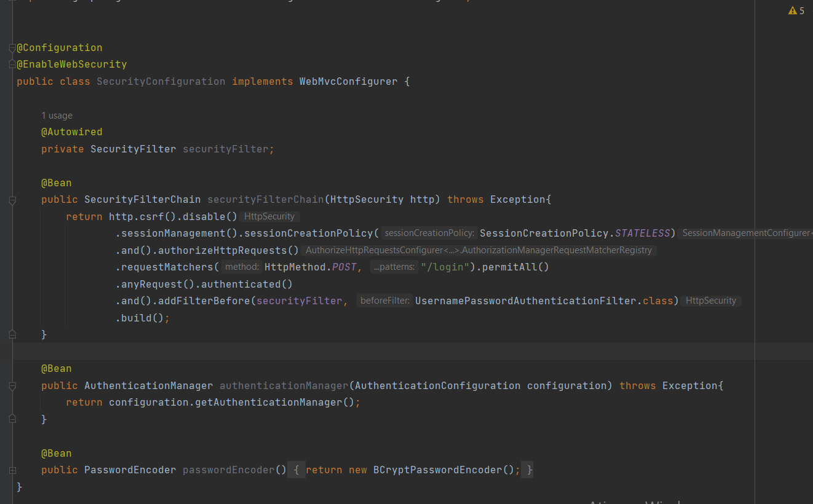Click the AuthenticationConfiguration parameter type
The height and width of the screenshot is (504, 813).
(x=438, y=386)
